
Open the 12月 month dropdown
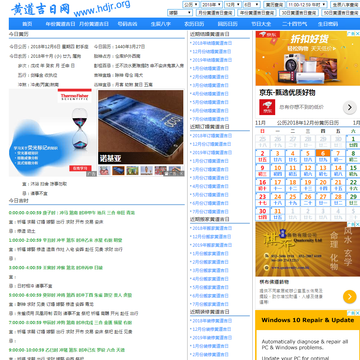coord(232,5)
